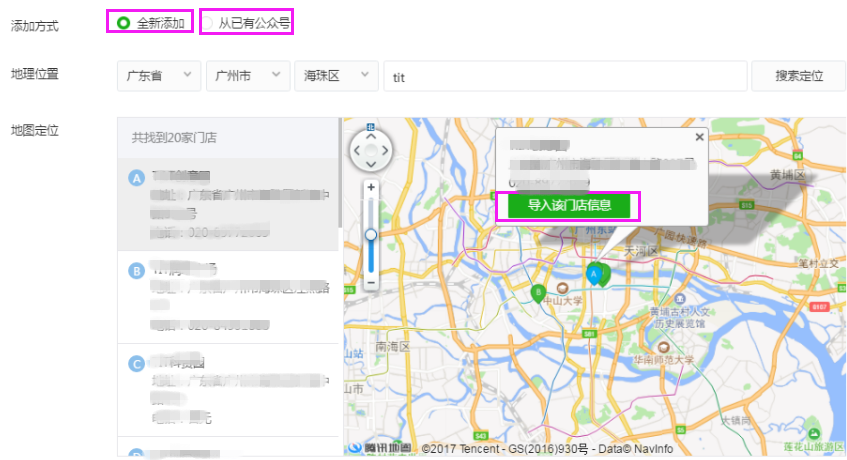Click the green B marker on map

(x=538, y=293)
